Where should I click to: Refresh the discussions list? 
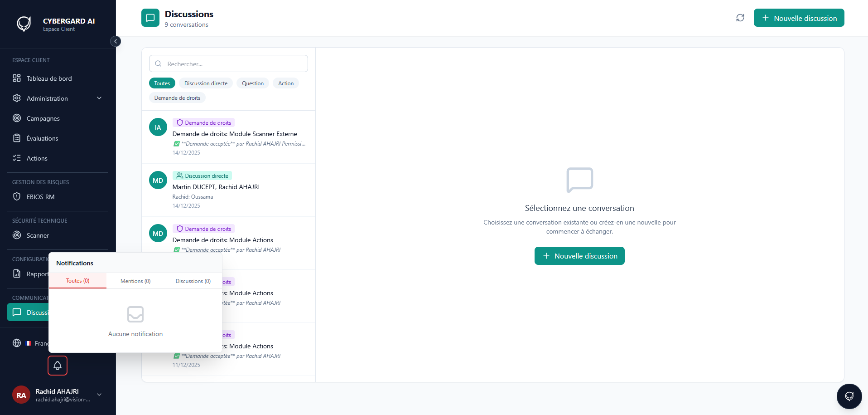pyautogui.click(x=740, y=18)
